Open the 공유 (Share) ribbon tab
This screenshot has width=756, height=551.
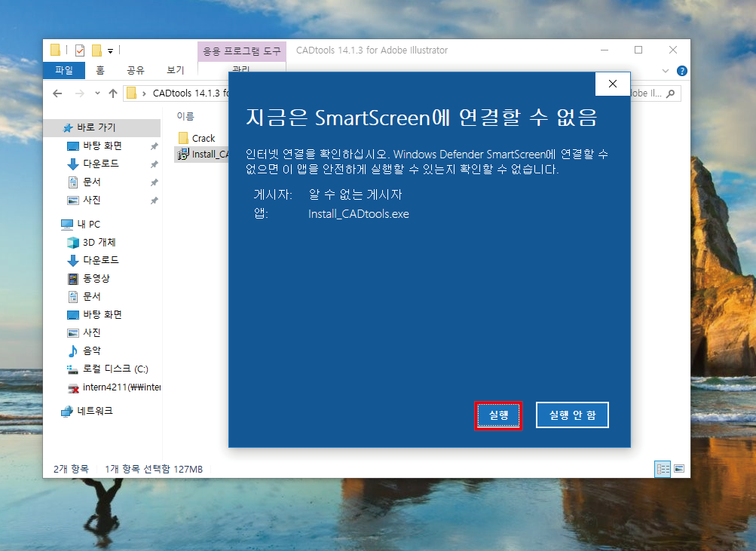[x=136, y=70]
